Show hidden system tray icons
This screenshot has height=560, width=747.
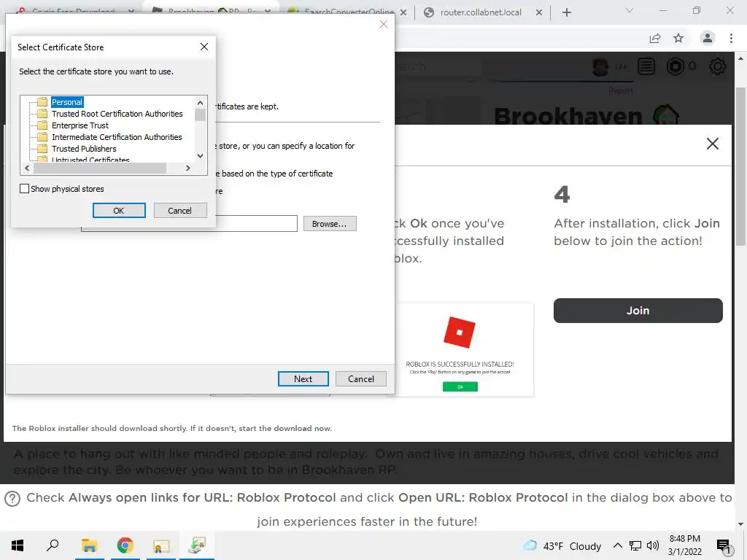[x=617, y=545]
